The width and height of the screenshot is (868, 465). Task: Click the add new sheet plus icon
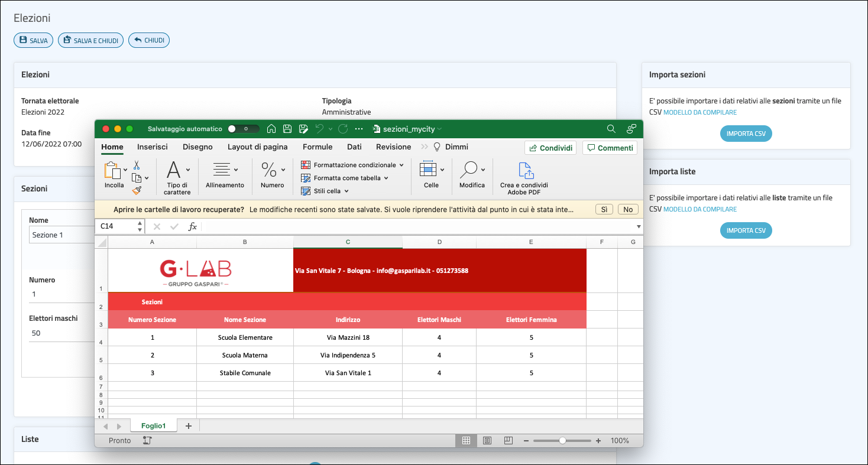(189, 426)
